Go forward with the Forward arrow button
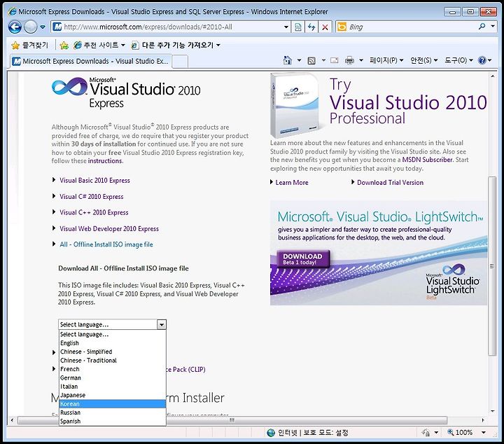Image resolution: width=504 pixels, height=444 pixels. coord(31,27)
